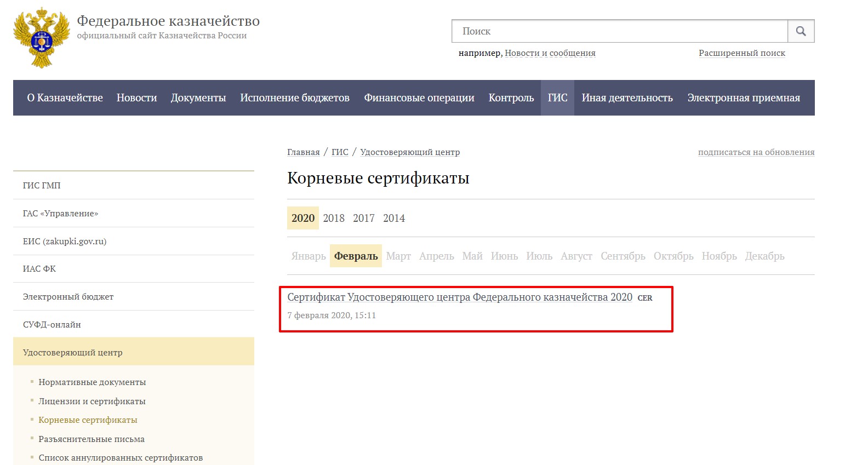This screenshot has width=868, height=465.
Task: Select the Ноябрь month tab
Action: tap(719, 256)
